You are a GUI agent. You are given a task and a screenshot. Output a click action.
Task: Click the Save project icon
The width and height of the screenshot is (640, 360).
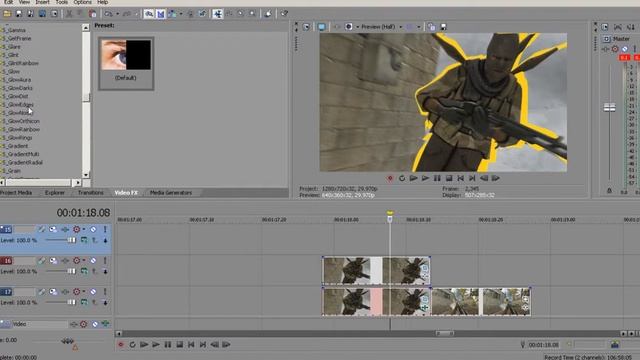pyautogui.click(x=19, y=14)
